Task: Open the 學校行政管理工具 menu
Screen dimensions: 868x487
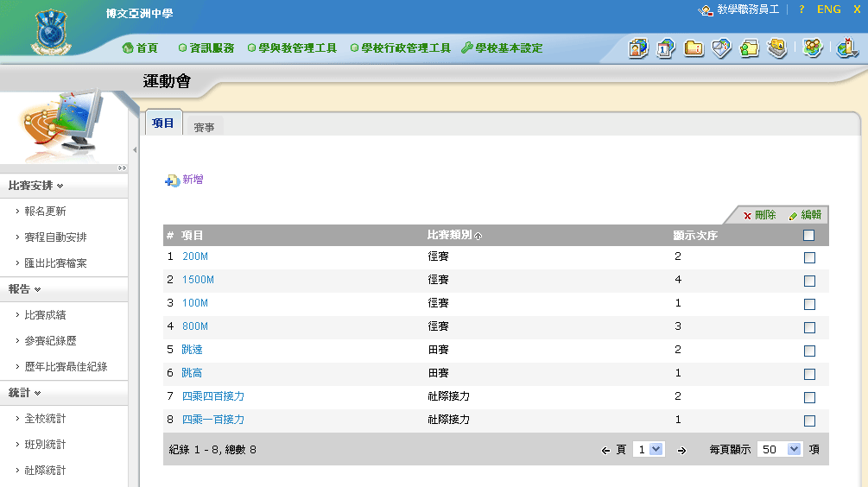Action: click(401, 48)
